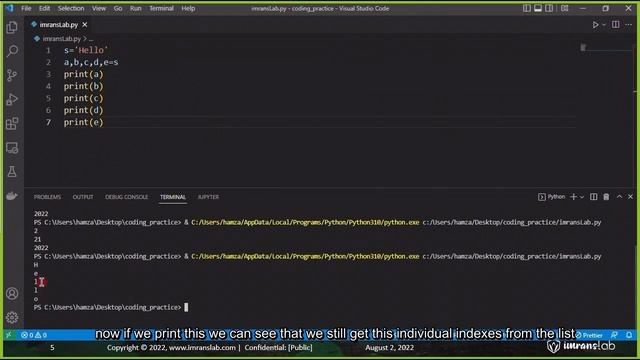Toggle primary side bar layout icon
Image resolution: width=640 pixels, height=360 pixels.
click(x=527, y=8)
